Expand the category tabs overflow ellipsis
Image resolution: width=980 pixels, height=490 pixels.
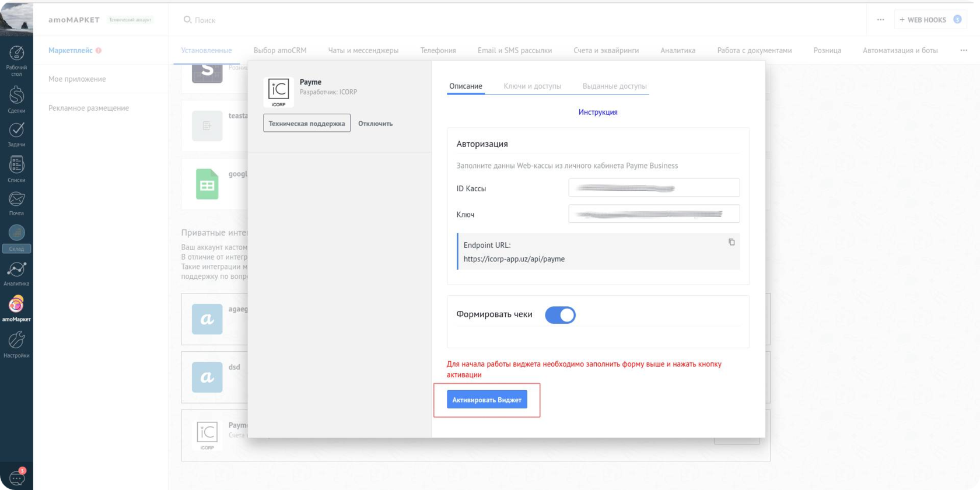pos(964,50)
